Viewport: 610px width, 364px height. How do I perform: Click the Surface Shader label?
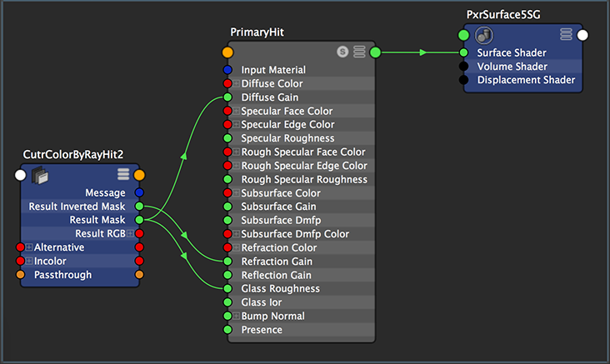pyautogui.click(x=512, y=52)
